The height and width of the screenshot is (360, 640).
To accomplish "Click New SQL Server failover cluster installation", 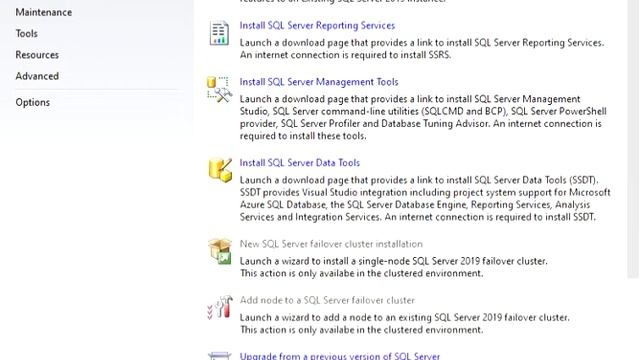I will click(x=331, y=244).
